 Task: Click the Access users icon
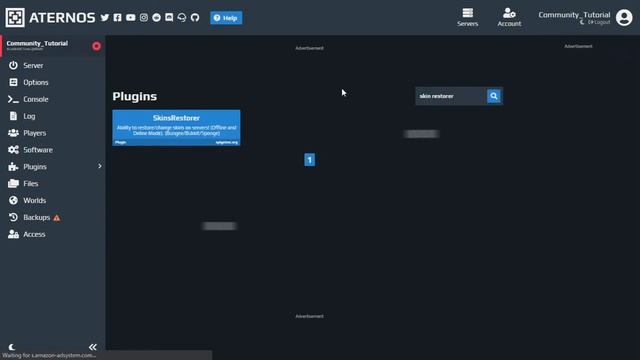point(13,234)
